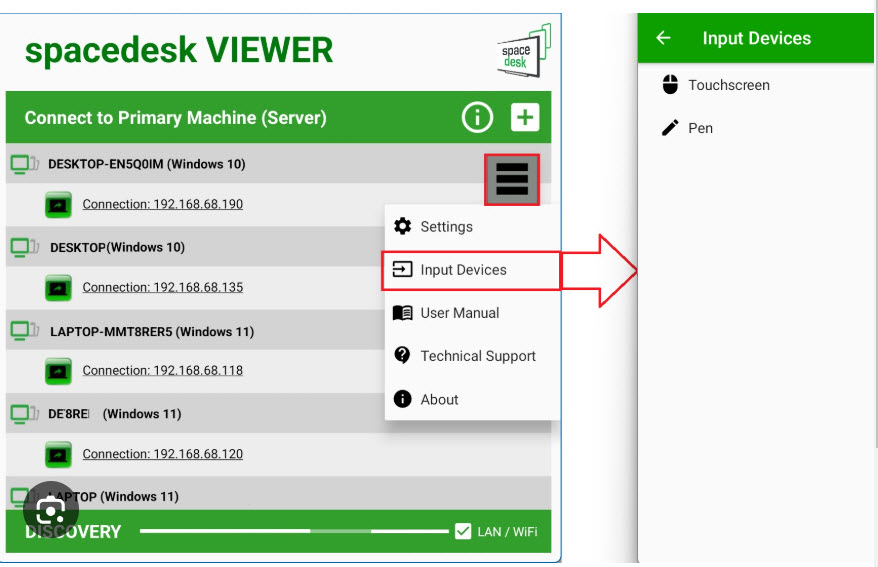The height and width of the screenshot is (567, 878).
Task: Click the Settings gear icon
Action: [x=403, y=226]
